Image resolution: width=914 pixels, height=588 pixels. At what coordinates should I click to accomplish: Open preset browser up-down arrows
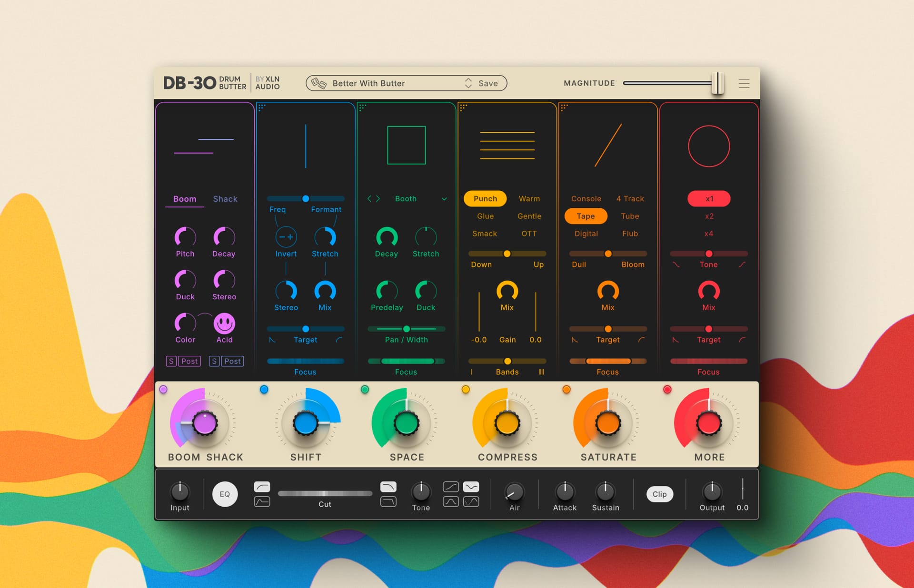pyautogui.click(x=468, y=83)
